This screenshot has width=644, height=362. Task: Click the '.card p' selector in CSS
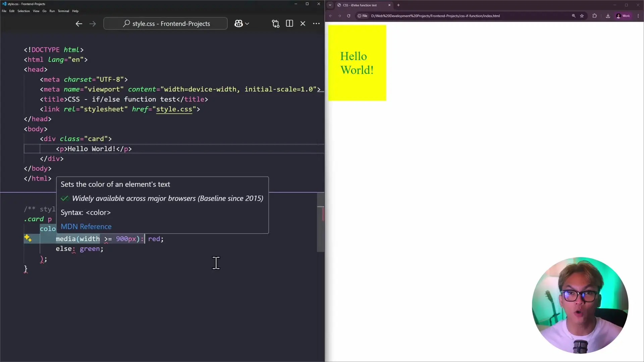pyautogui.click(x=38, y=219)
